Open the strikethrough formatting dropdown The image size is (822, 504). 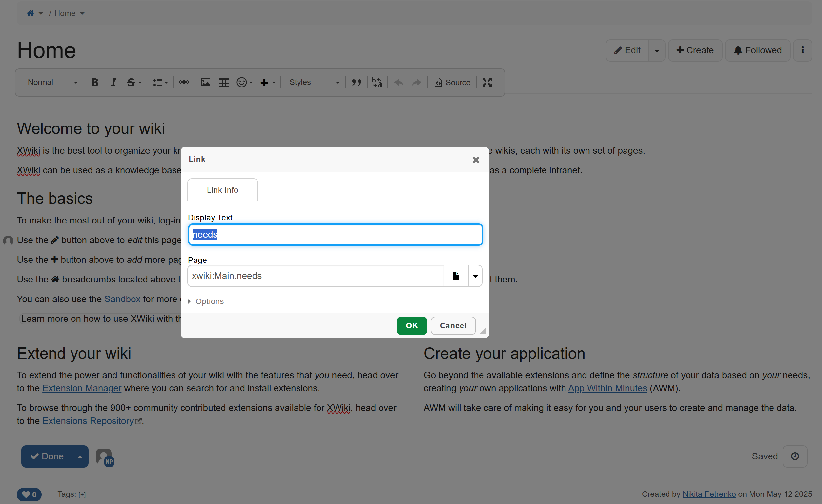click(134, 82)
